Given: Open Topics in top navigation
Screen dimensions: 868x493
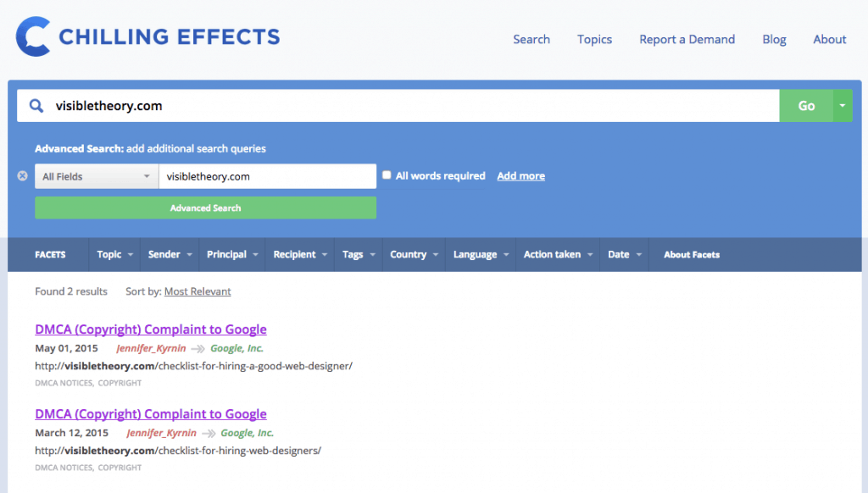Looking at the screenshot, I should (594, 39).
